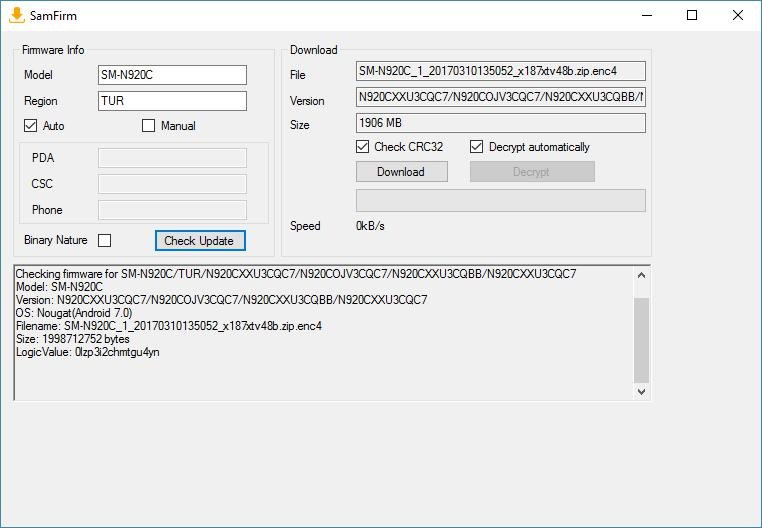
Task: Click the Phone input field
Action: pos(172,210)
